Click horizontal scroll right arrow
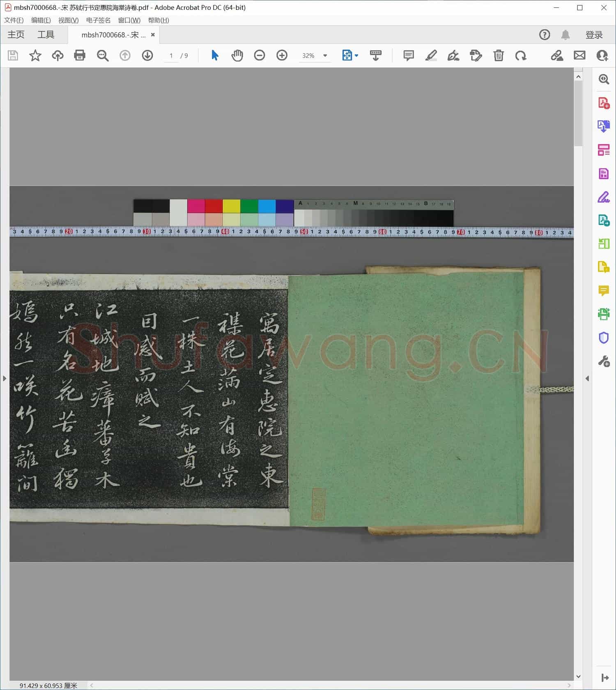 click(x=569, y=685)
